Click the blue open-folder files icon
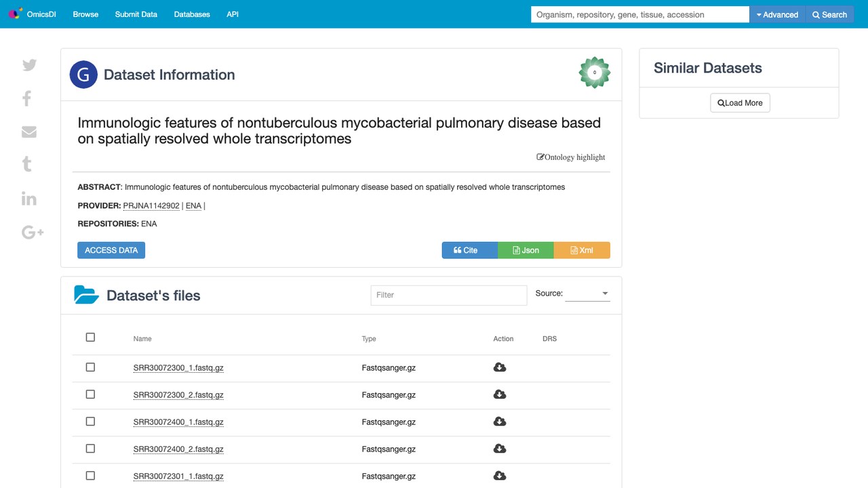This screenshot has width=868, height=488. (x=86, y=295)
